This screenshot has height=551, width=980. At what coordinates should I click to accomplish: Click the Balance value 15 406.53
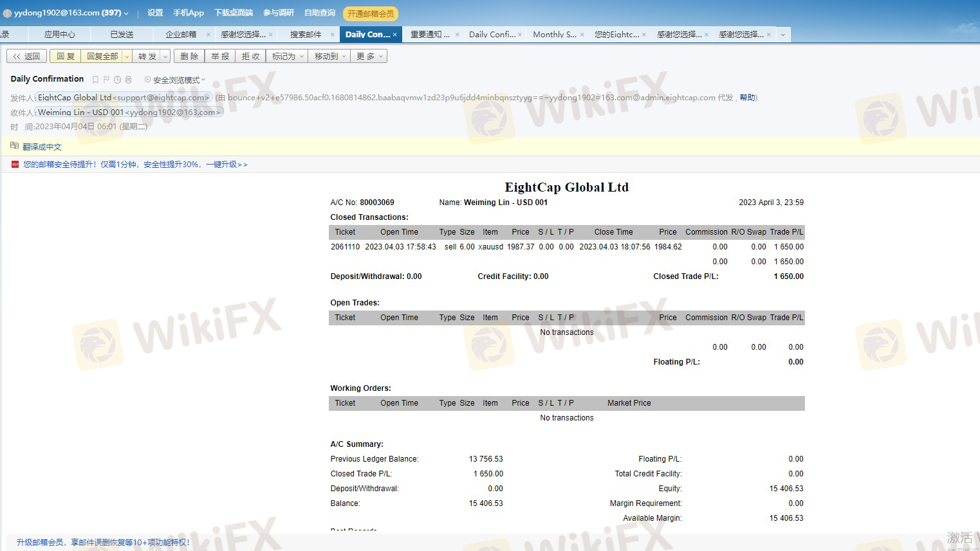coord(486,503)
